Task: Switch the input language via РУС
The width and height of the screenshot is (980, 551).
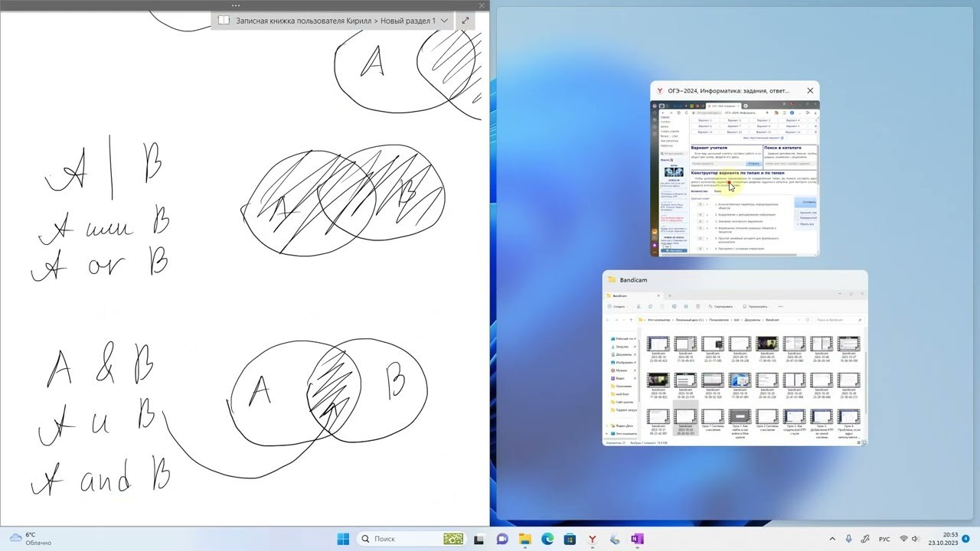Action: point(884,539)
